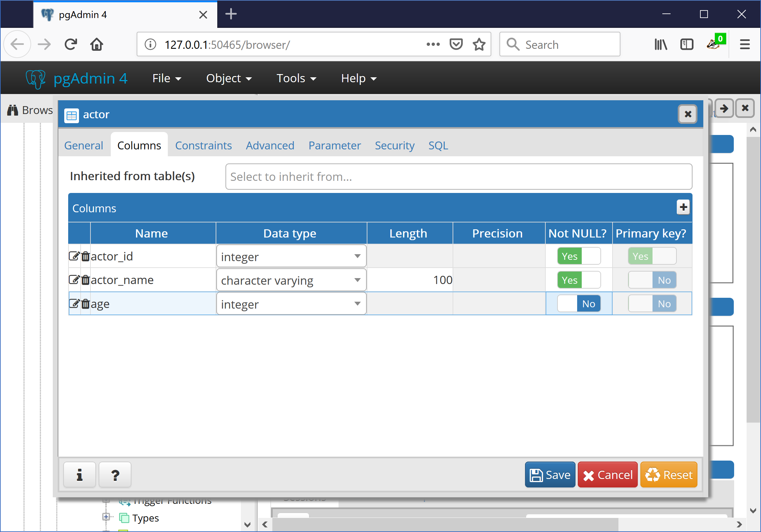Click the actor_name length cell 100

[x=410, y=280]
